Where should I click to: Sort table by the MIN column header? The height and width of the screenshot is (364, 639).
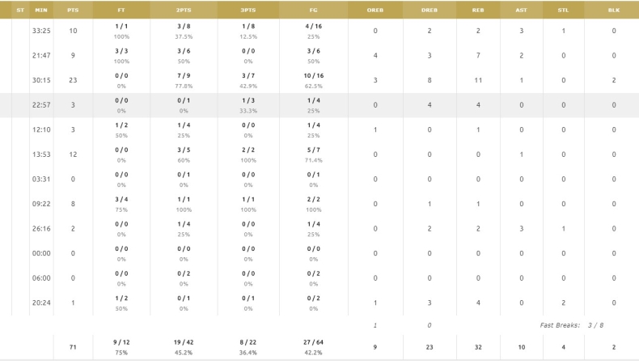pyautogui.click(x=41, y=10)
